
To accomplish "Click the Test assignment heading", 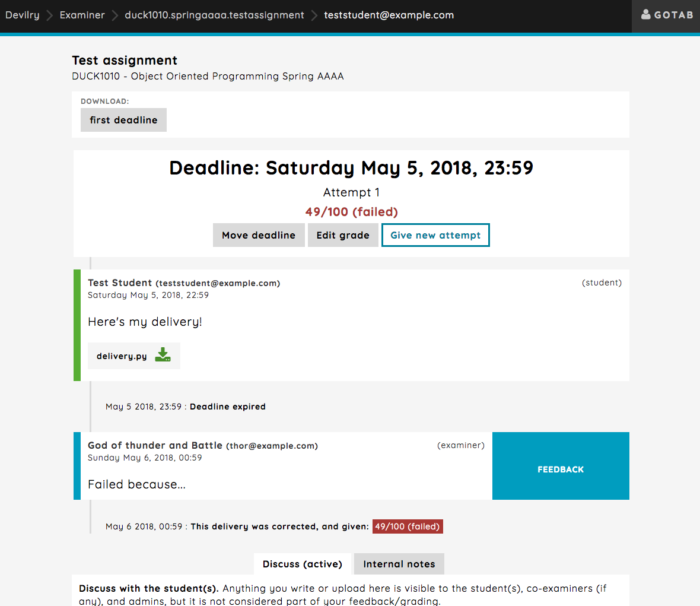I will (x=125, y=61).
